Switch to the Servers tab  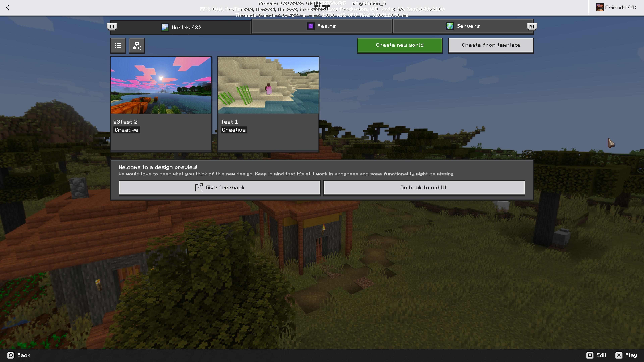[x=463, y=26]
